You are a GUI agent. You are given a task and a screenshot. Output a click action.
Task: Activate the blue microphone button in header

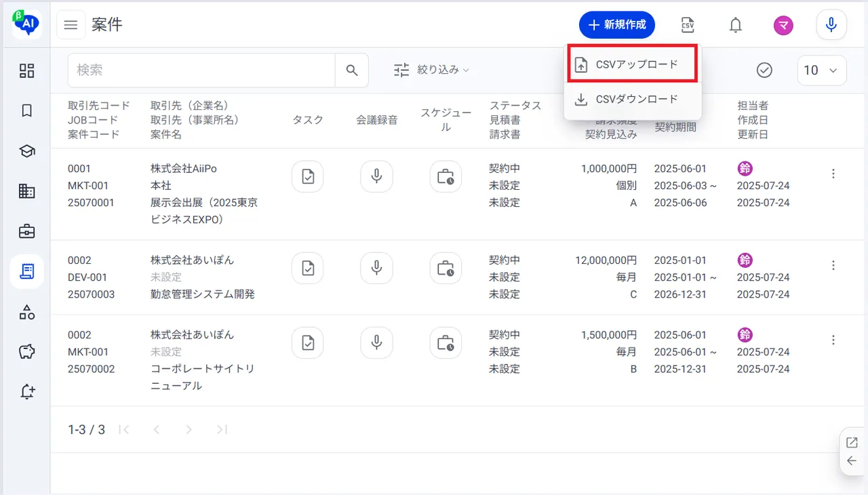coord(831,26)
